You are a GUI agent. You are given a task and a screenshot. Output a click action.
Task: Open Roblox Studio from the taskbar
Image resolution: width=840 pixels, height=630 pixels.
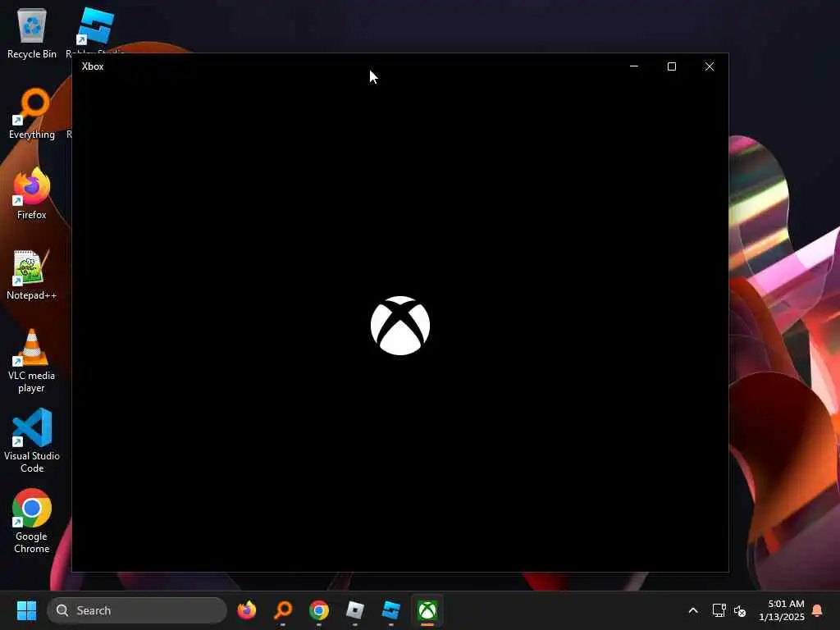click(391, 610)
